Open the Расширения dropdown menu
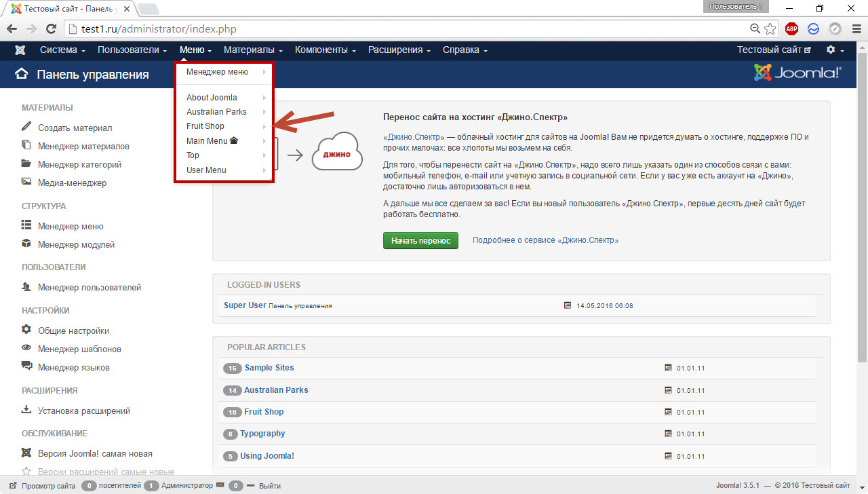868x494 pixels. coord(399,50)
